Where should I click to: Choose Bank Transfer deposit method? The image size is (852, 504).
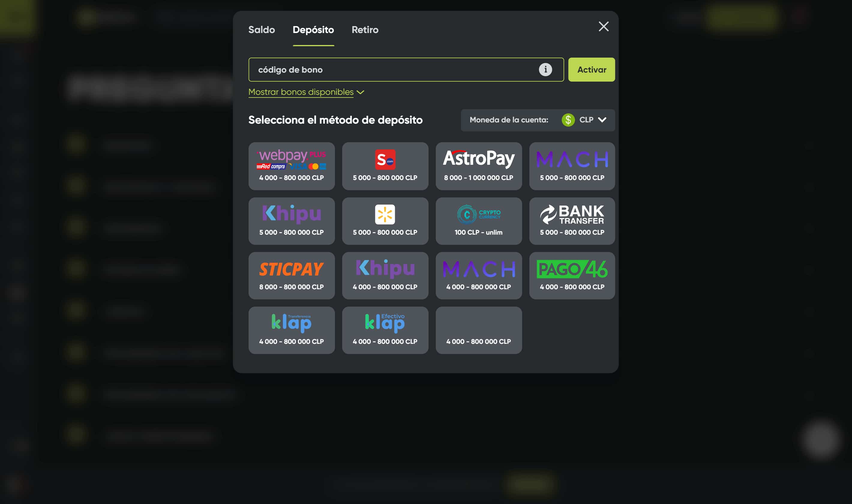tap(572, 221)
